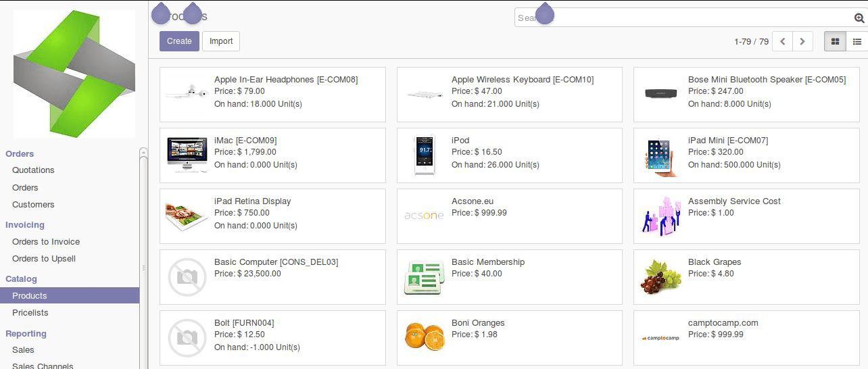Open Boni Oranges product title
The height and width of the screenshot is (369, 868).
478,323
